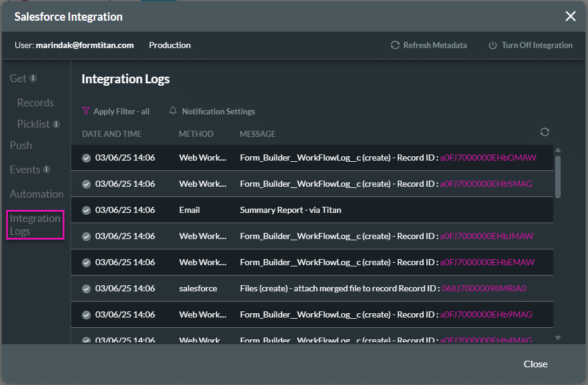
Task: Switch to the Records tab
Action: coord(35,102)
